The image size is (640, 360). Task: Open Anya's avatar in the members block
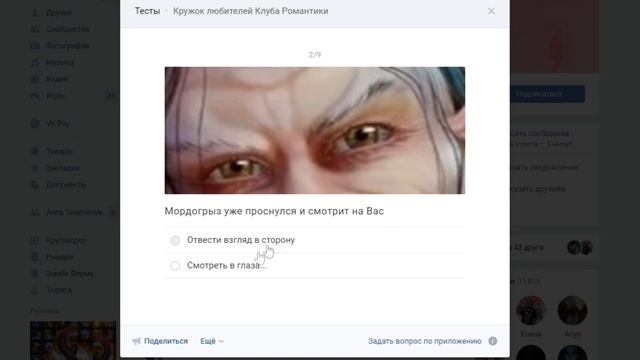pos(572,310)
